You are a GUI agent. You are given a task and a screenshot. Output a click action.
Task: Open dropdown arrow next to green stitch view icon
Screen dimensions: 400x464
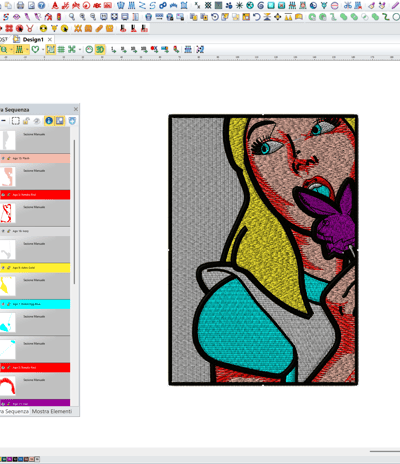[x=27, y=49]
